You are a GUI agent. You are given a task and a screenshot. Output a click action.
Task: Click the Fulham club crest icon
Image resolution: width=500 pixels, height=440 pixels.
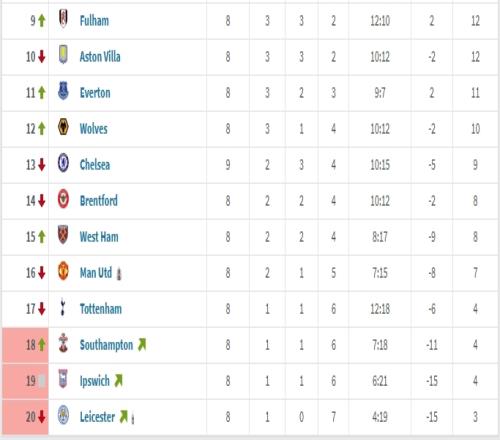63,18
